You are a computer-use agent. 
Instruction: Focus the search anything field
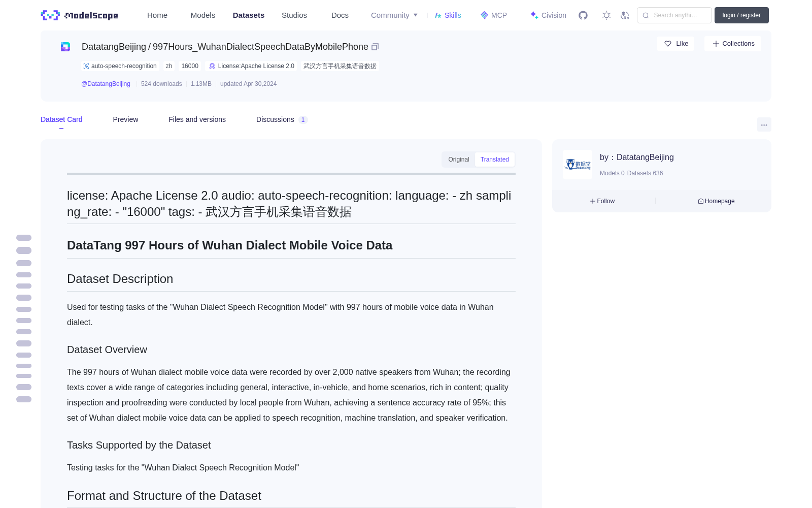(674, 15)
